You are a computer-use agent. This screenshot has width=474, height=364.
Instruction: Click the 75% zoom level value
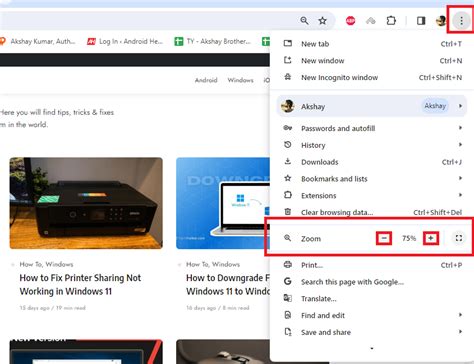[x=409, y=238]
